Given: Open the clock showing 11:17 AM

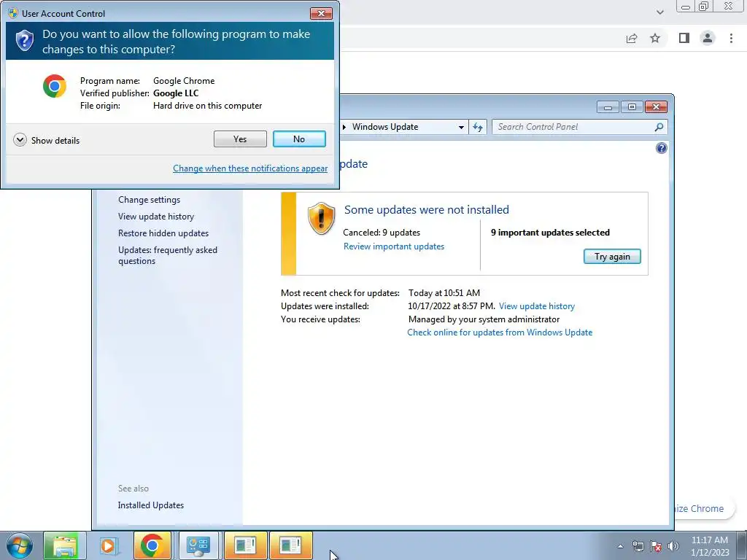Looking at the screenshot, I should coord(710,546).
